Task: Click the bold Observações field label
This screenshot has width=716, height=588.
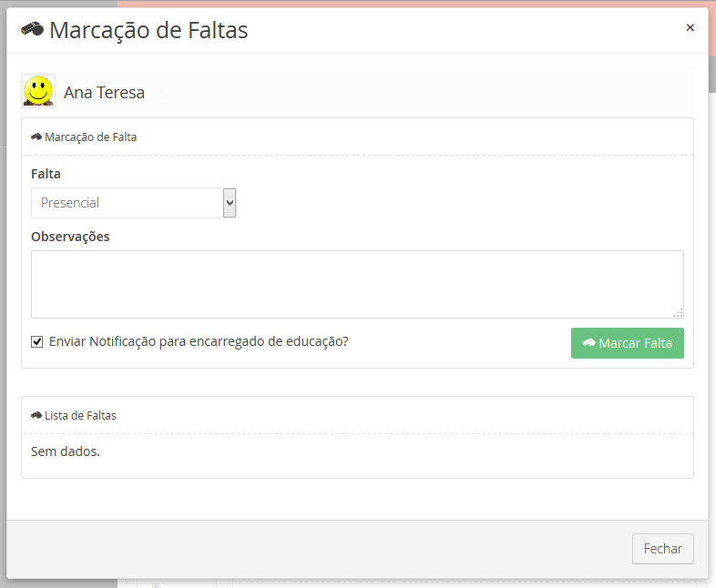Action: [x=70, y=237]
